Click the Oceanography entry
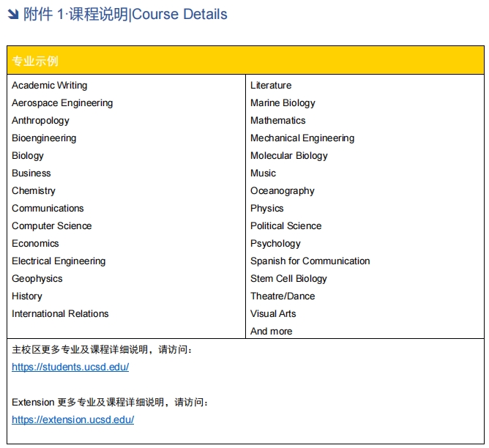 (x=282, y=191)
